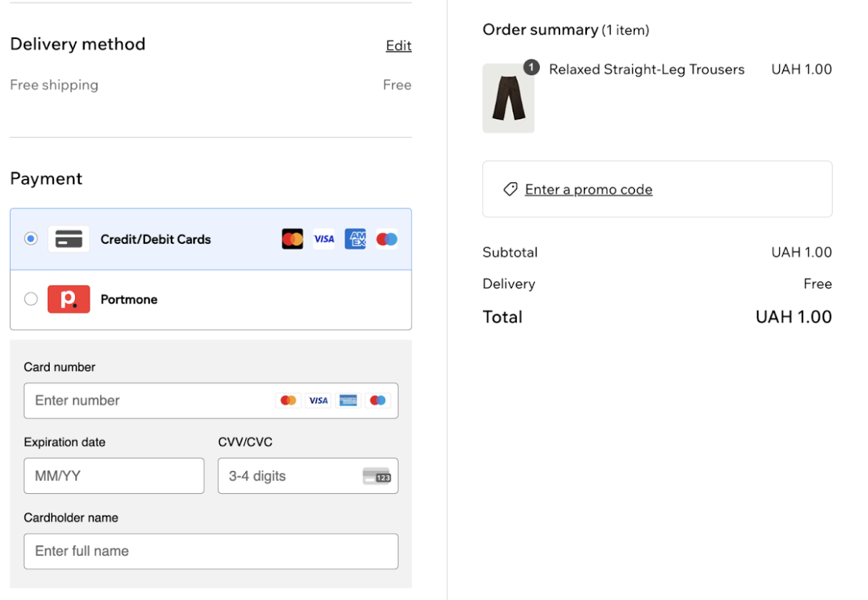This screenshot has width=868, height=600.
Task: Click the Maestro icon in the payment row
Action: point(386,239)
